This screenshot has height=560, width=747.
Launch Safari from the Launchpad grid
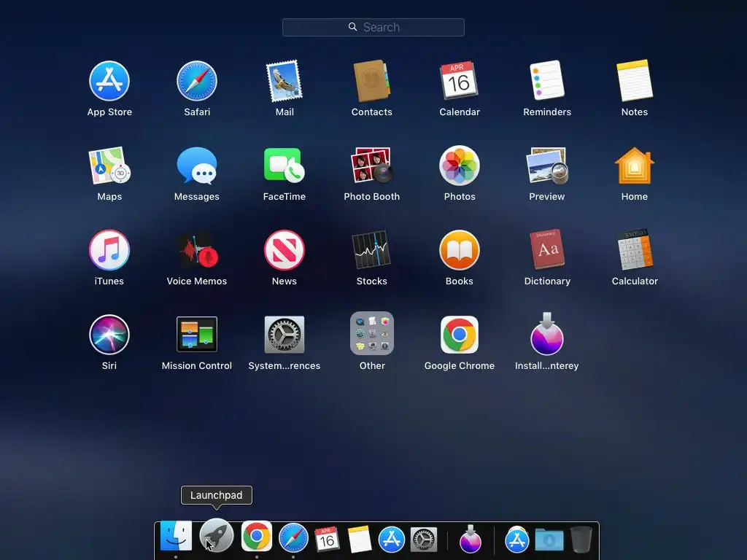click(197, 81)
